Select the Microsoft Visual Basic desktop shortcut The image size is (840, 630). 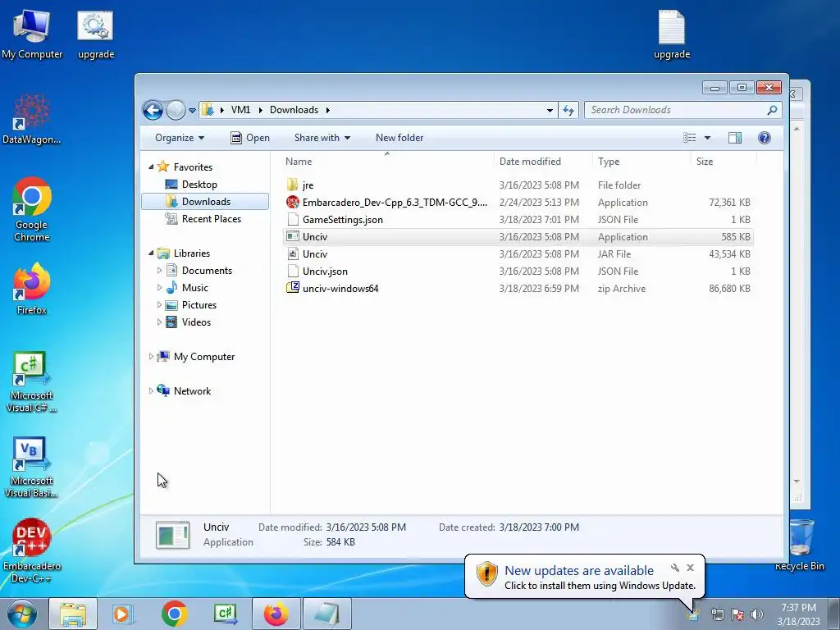pyautogui.click(x=32, y=467)
